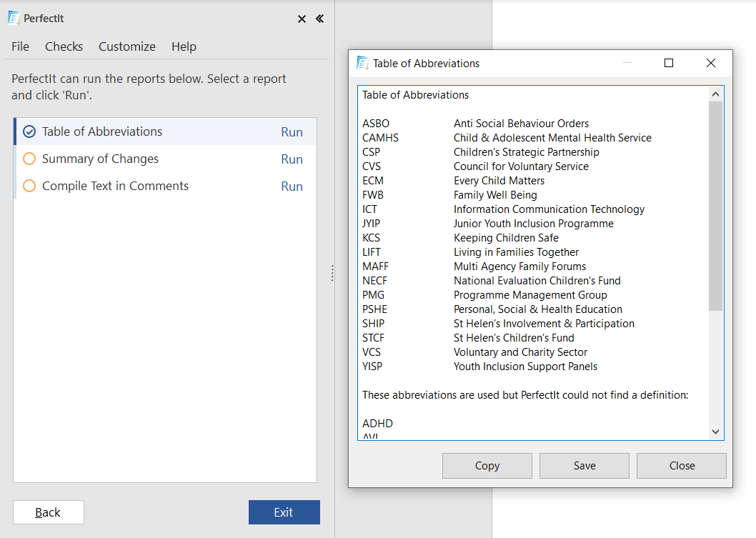Image resolution: width=756 pixels, height=538 pixels.
Task: Open the File menu
Action: click(x=20, y=46)
